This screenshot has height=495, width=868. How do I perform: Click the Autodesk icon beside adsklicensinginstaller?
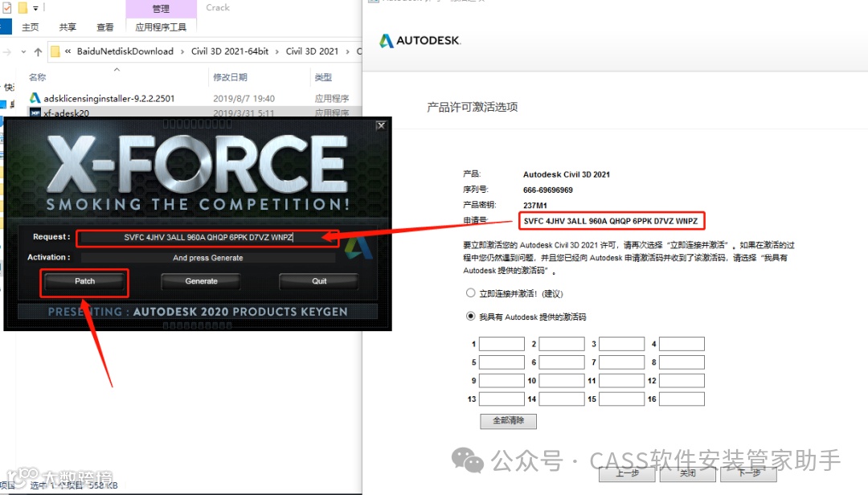[x=35, y=98]
